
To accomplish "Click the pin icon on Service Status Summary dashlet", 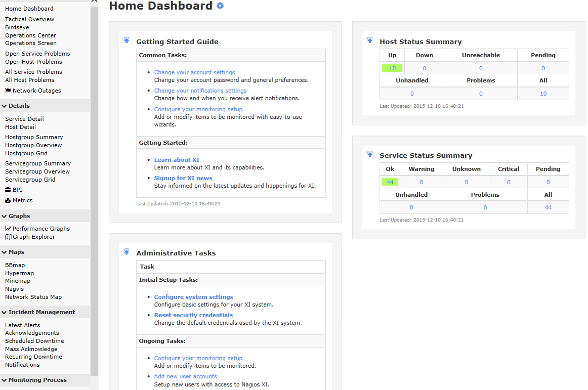I will (370, 154).
